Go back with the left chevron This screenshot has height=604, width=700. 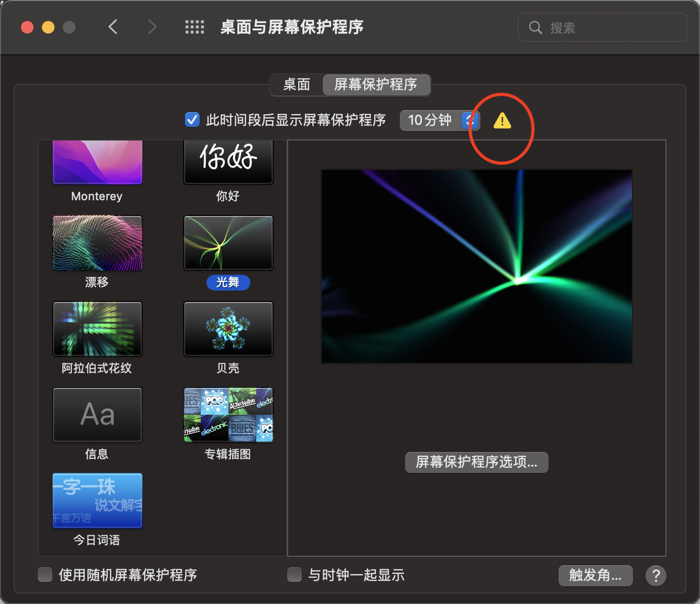(x=113, y=27)
